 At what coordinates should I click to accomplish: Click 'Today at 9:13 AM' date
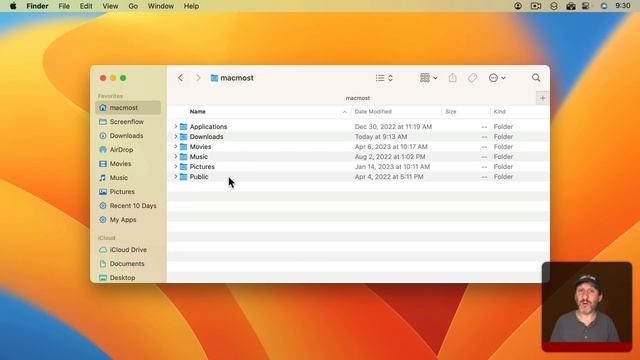tap(381, 137)
